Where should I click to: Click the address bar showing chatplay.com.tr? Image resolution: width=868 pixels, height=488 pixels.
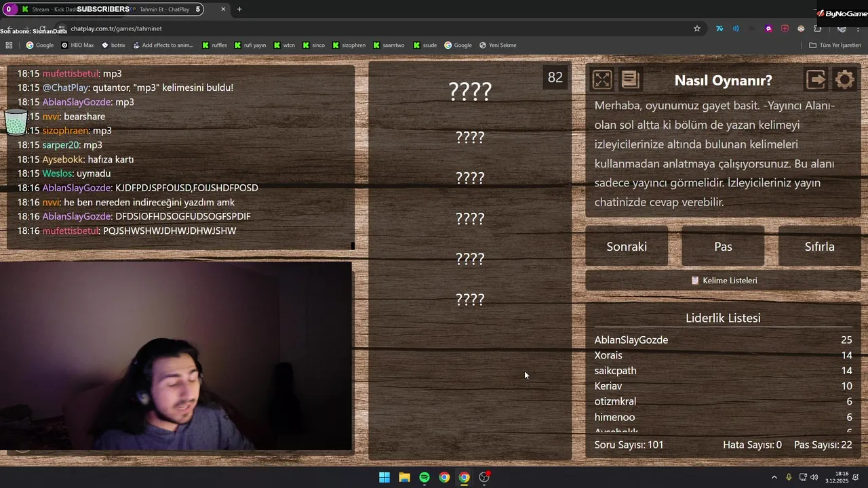[x=380, y=28]
